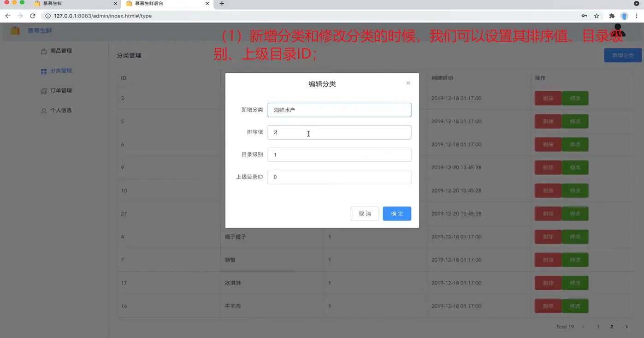Go to 个人信息 in the sidebar
The height and width of the screenshot is (338, 644).
click(x=56, y=111)
